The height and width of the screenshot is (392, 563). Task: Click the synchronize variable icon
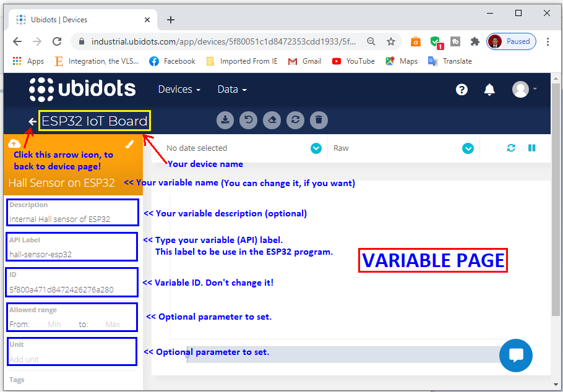coord(295,120)
